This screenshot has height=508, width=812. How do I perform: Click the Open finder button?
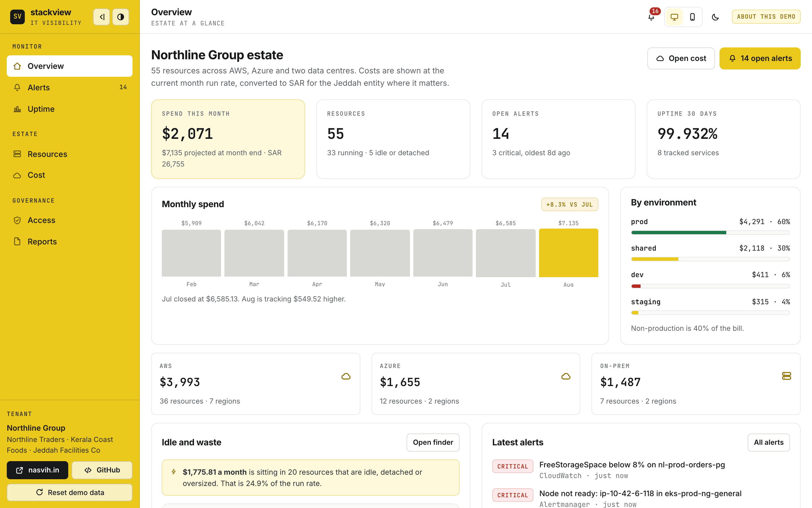[x=433, y=443]
